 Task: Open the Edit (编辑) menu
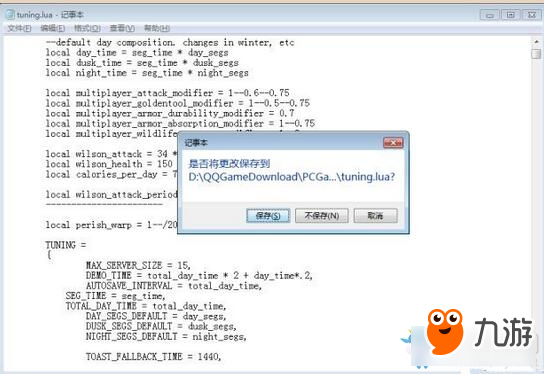coord(52,28)
